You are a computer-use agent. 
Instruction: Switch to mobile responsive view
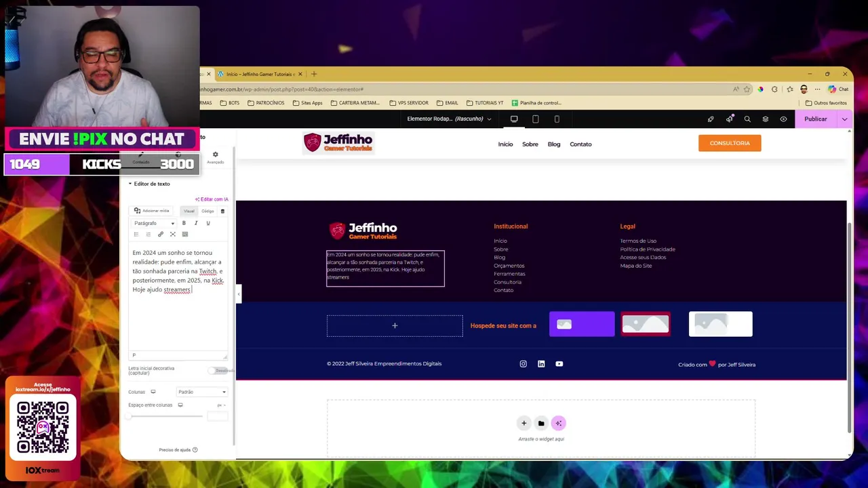click(x=557, y=119)
